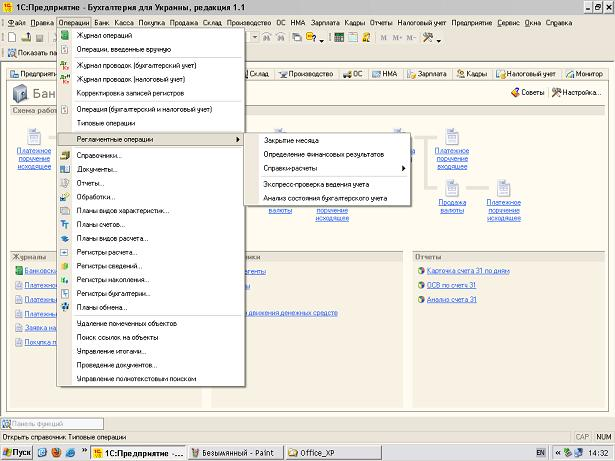The height and width of the screenshot is (461, 615).
Task: Click the M- memory toolbar button
Action: click(411, 38)
